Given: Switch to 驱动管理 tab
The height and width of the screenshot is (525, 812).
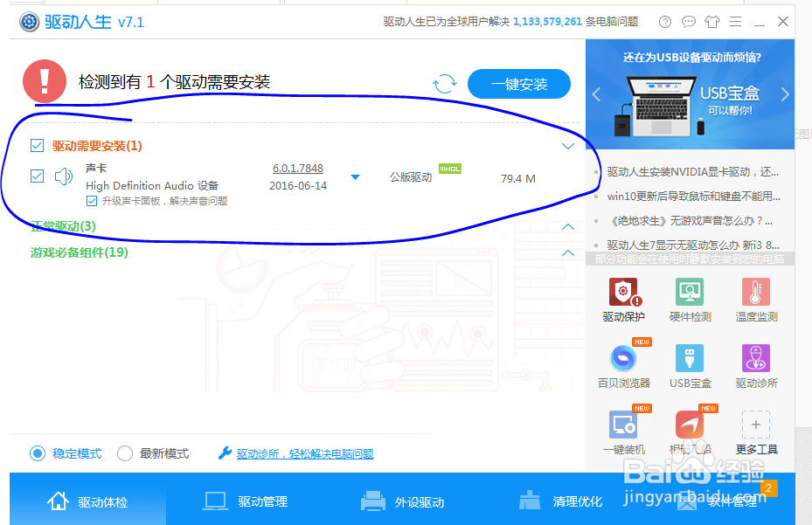Looking at the screenshot, I should pos(245,501).
